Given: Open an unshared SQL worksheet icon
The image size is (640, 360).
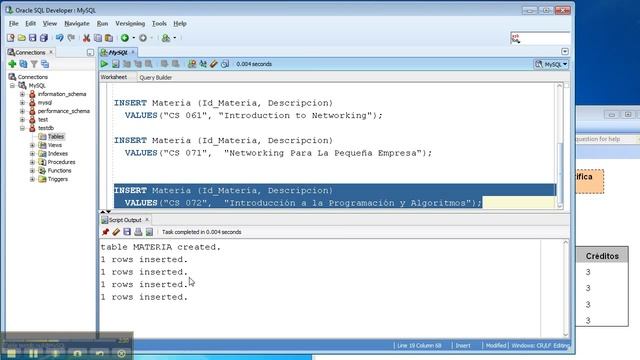Looking at the screenshot, I should click(192, 64).
